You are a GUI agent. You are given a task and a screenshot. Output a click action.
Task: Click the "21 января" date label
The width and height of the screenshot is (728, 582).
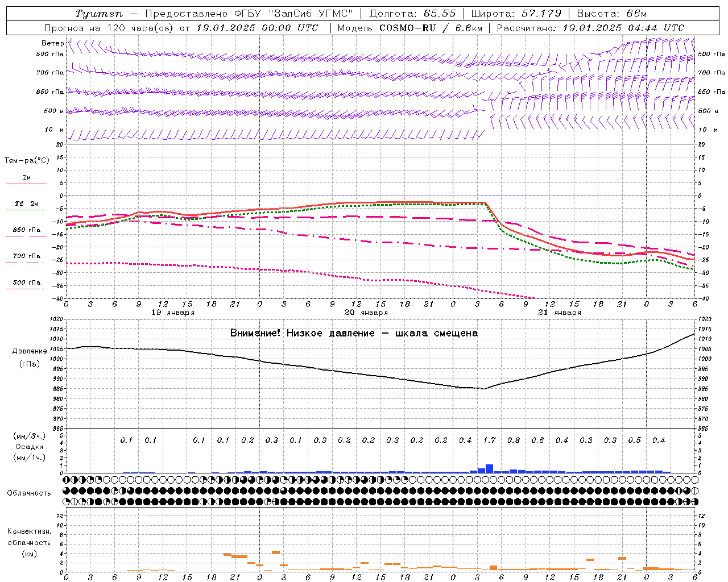560,313
